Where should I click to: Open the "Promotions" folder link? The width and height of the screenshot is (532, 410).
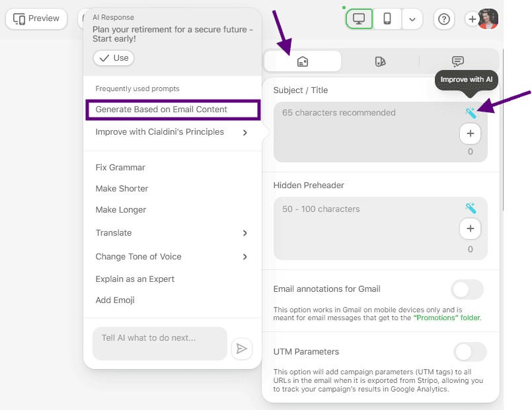click(447, 318)
